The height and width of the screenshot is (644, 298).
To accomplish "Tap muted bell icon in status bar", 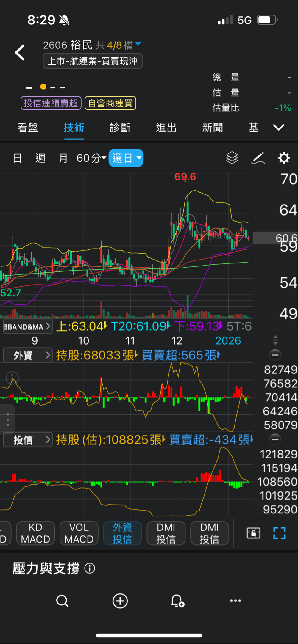I will pyautogui.click(x=64, y=20).
